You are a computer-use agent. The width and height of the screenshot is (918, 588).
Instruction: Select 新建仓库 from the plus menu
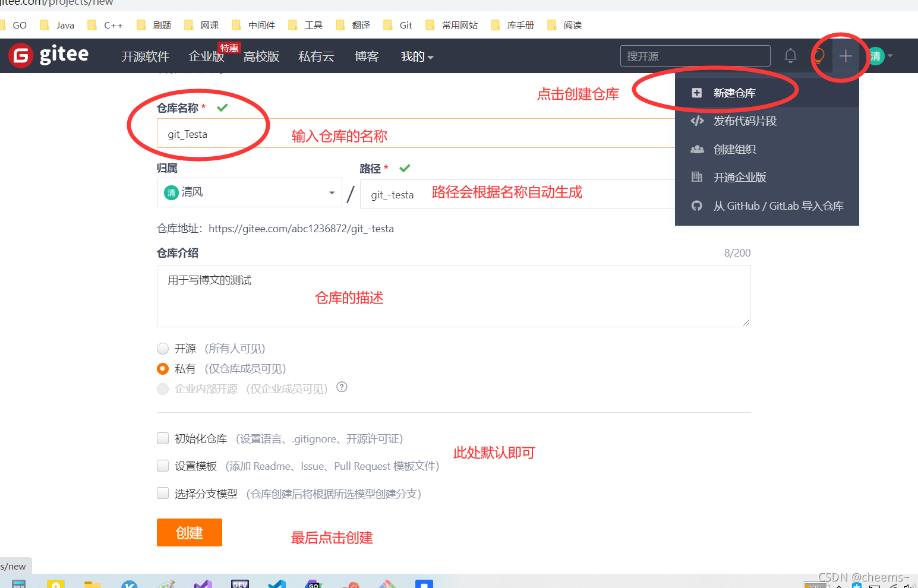[735, 92]
